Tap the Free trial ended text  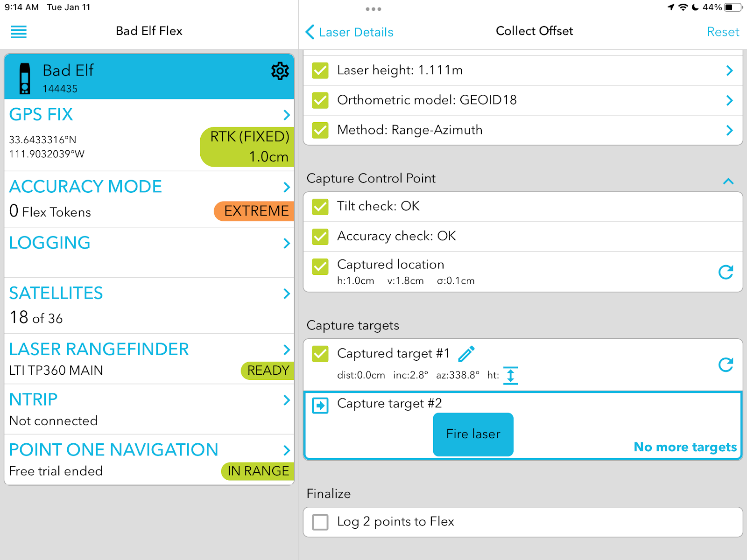tap(56, 471)
